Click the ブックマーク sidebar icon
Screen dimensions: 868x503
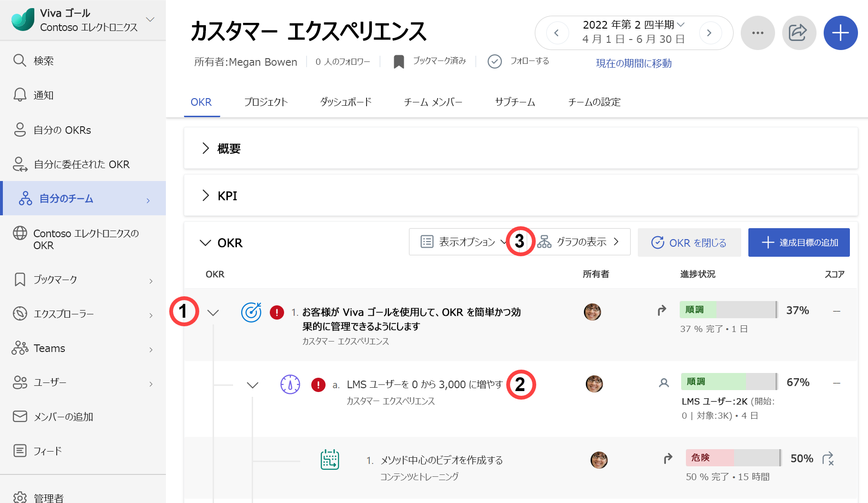coord(20,279)
